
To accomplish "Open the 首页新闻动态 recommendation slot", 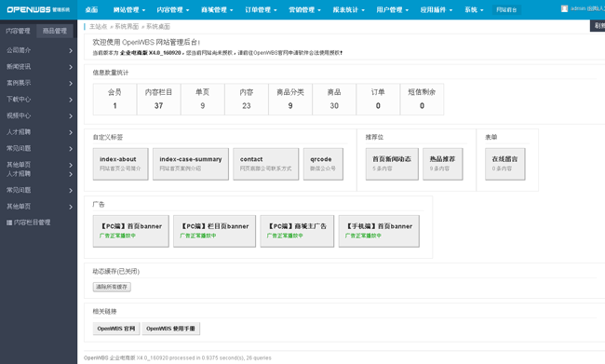I will tap(392, 164).
